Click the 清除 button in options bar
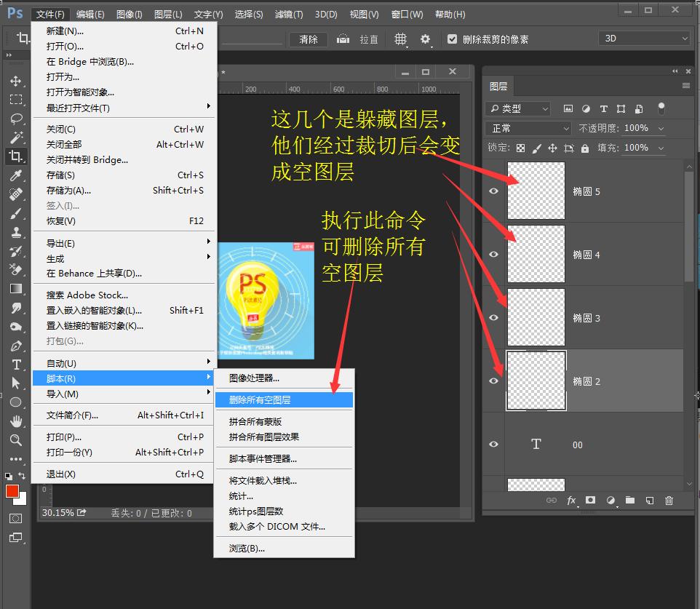Image resolution: width=700 pixels, height=609 pixels. click(x=308, y=39)
